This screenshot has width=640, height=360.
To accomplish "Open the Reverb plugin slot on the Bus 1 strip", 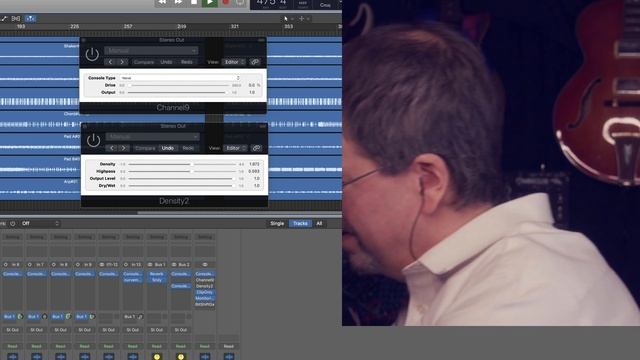I will click(157, 274).
